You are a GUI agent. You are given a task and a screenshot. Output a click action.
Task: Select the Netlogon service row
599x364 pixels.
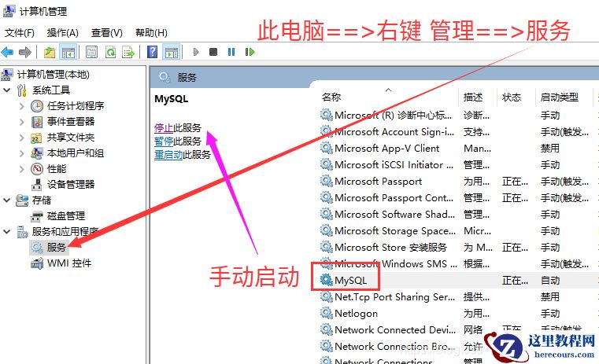pyautogui.click(x=458, y=314)
